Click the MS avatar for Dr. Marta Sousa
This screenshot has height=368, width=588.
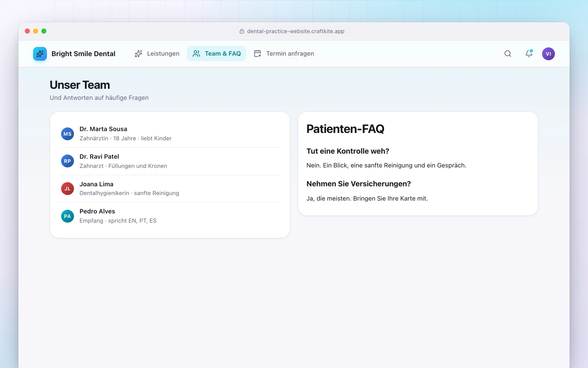(68, 134)
